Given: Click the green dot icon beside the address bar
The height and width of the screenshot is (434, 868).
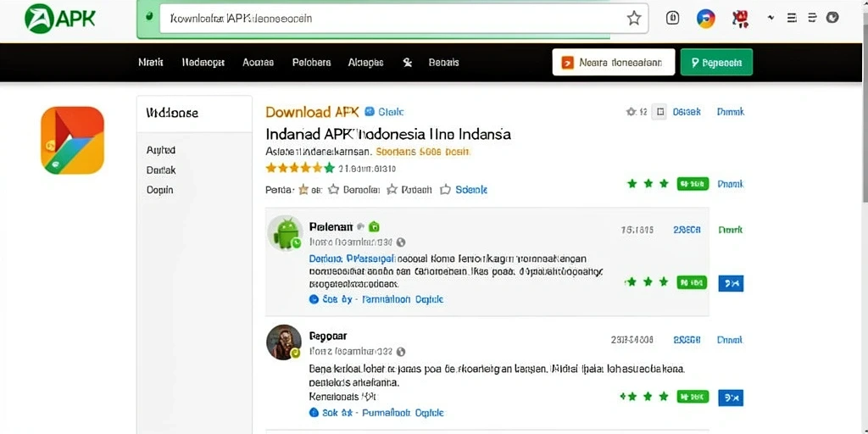Looking at the screenshot, I should (x=148, y=17).
